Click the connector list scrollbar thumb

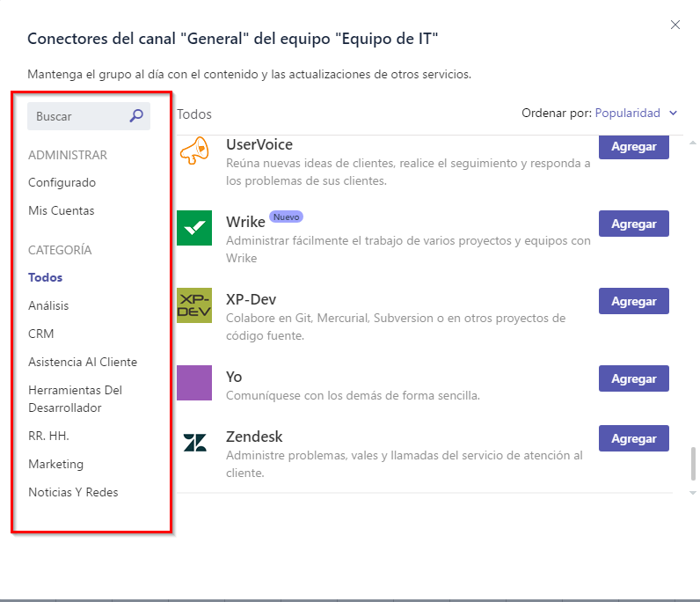(x=693, y=464)
